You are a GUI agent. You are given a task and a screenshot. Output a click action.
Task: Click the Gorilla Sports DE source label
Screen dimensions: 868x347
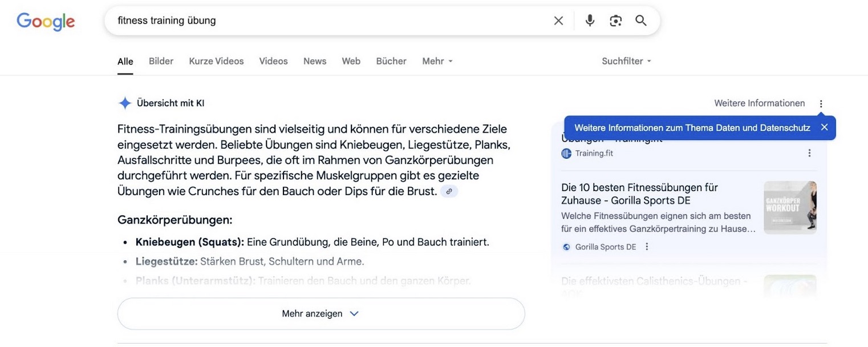tap(606, 247)
